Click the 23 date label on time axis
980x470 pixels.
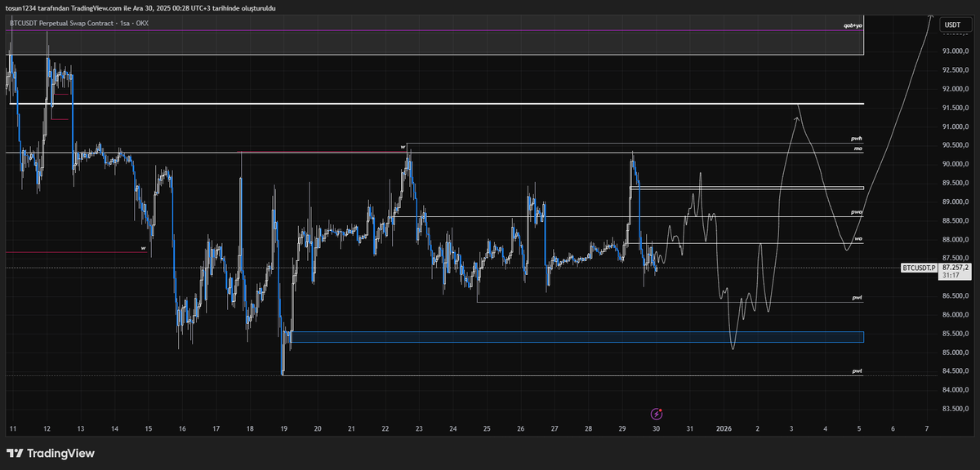pyautogui.click(x=419, y=428)
